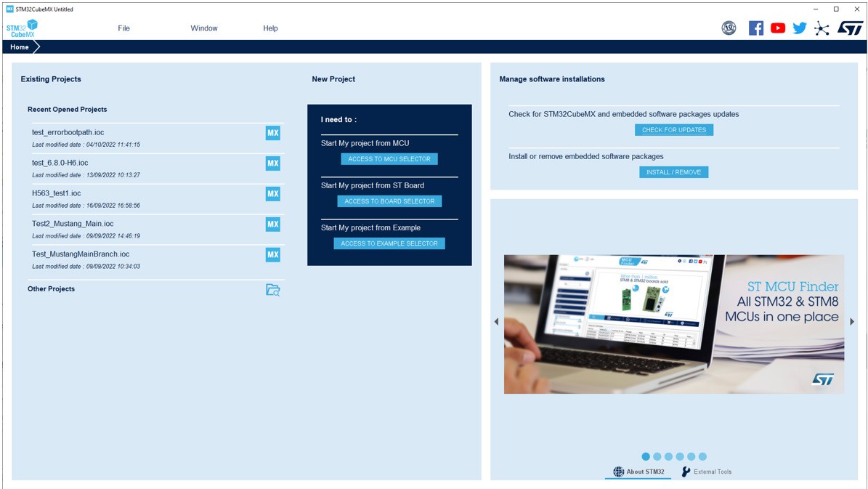Click title bar app icon
This screenshot has height=489, width=868.
pos(9,9)
